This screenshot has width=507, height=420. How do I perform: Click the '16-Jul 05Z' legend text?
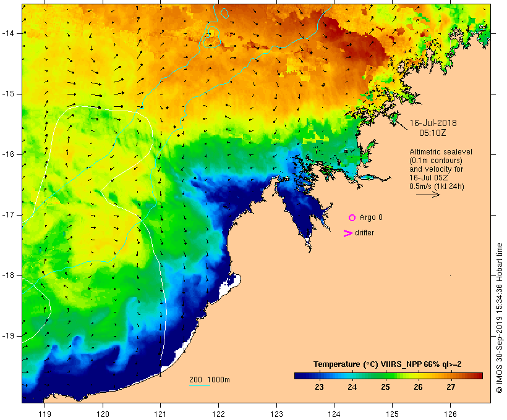tap(428, 178)
